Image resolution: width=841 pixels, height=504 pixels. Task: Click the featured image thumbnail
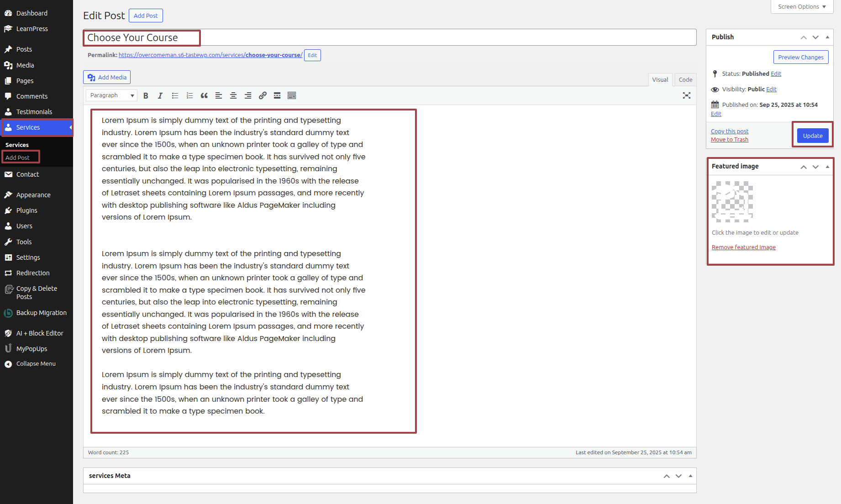click(732, 202)
